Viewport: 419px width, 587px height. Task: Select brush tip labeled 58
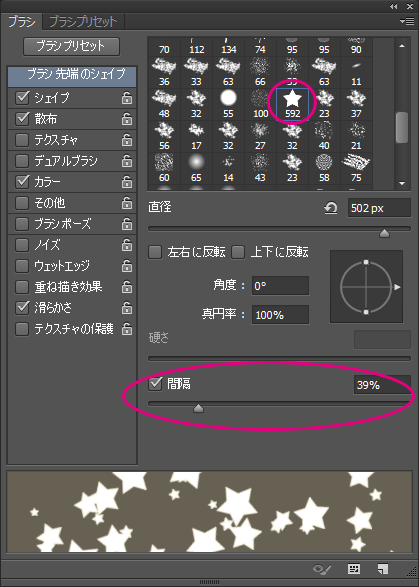coord(324,168)
